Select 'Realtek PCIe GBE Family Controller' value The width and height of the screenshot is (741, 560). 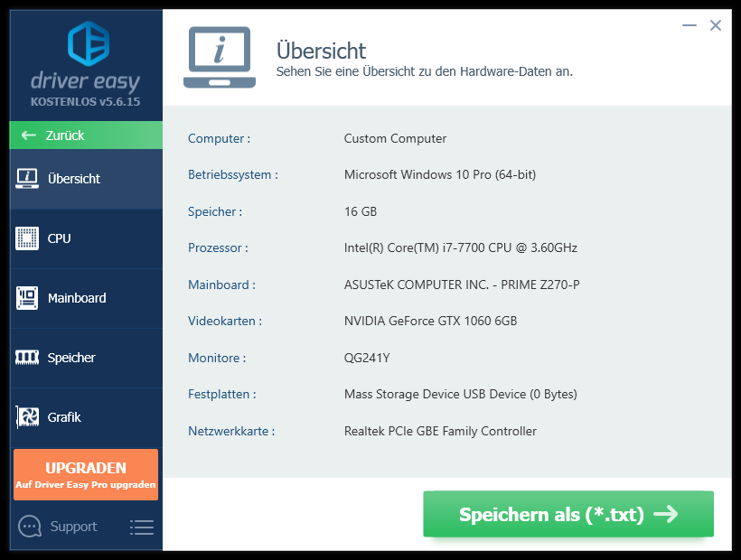pyautogui.click(x=440, y=431)
